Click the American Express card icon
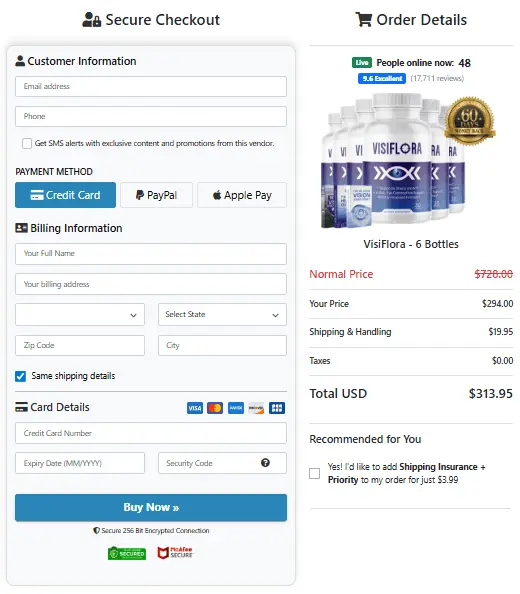This screenshot has width=520, height=594. pyautogui.click(x=236, y=408)
